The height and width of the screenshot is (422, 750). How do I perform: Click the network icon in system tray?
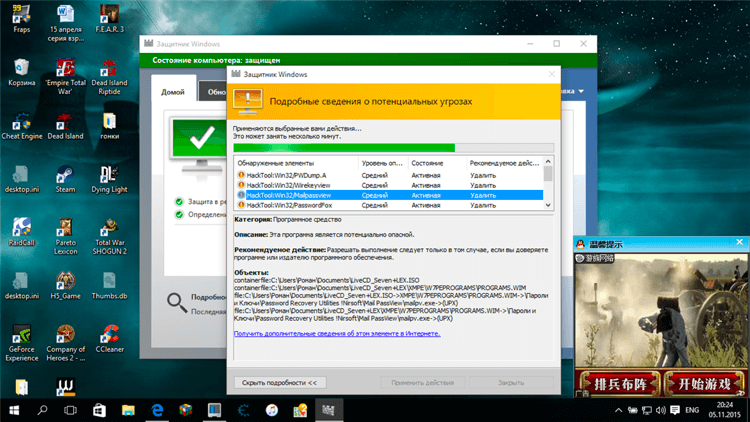pos(647,410)
